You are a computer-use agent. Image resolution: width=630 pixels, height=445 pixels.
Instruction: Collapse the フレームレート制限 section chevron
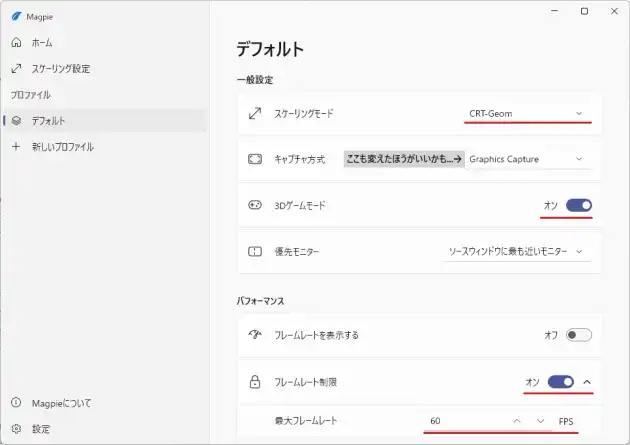click(587, 381)
